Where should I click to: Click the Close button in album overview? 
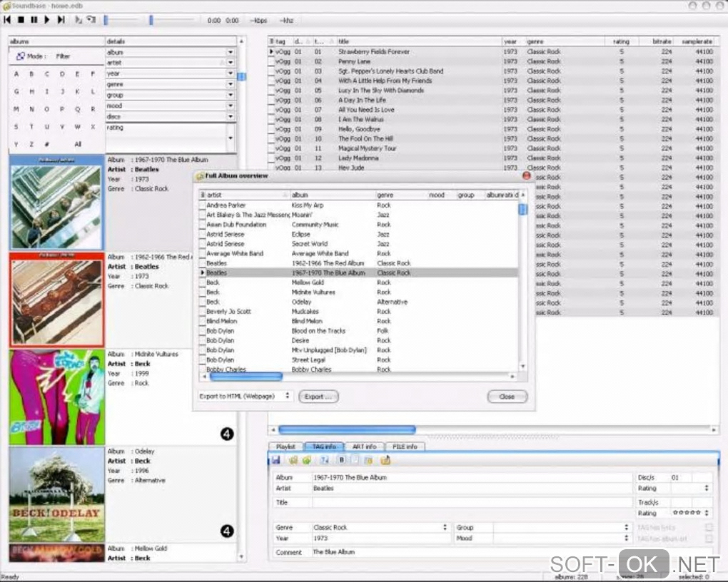pyautogui.click(x=507, y=397)
